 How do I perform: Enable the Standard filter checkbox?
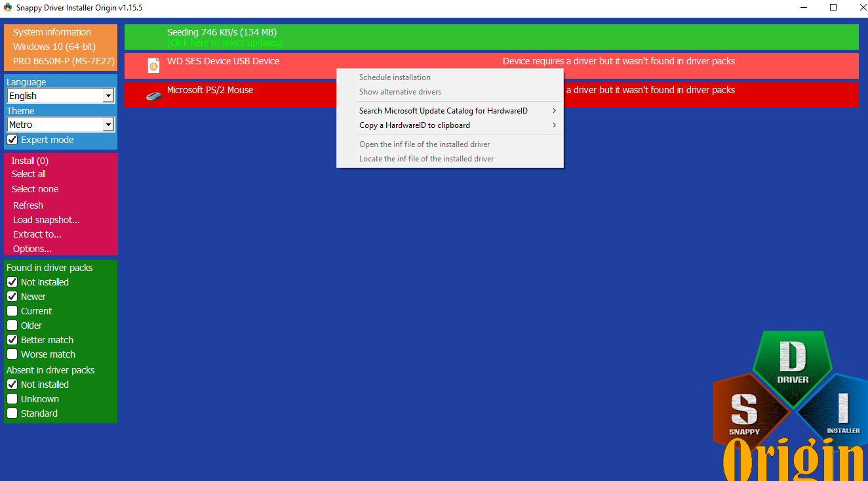[12, 413]
